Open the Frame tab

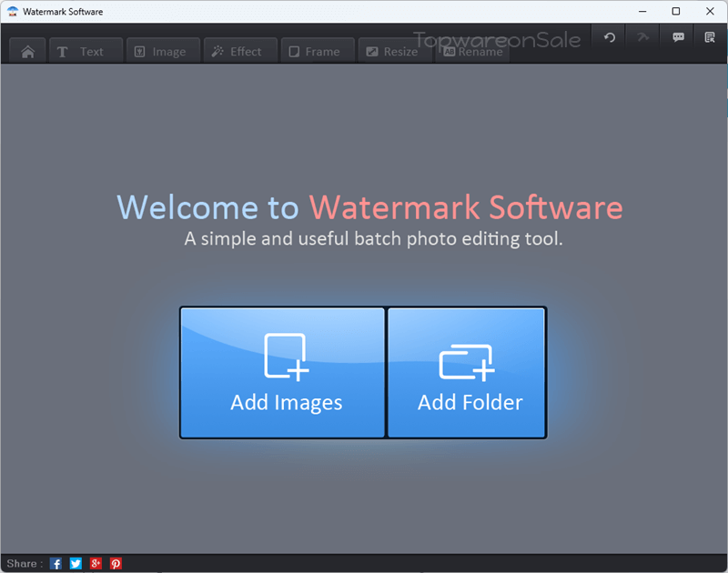(x=318, y=51)
